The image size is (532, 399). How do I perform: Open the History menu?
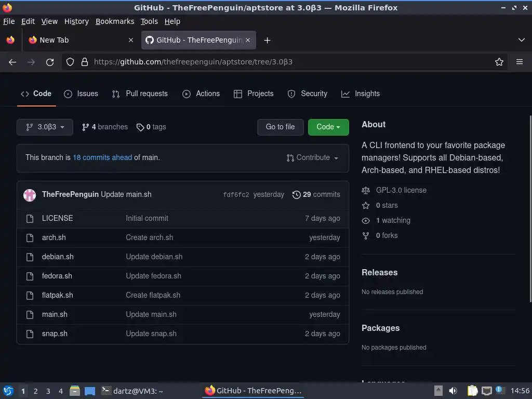(76, 21)
